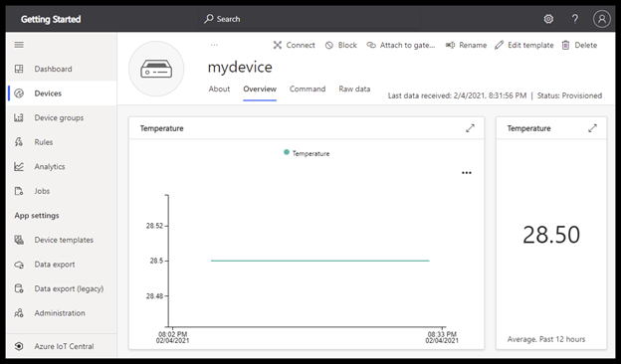
Task: Click the Connect toolbar icon
Action: [278, 45]
